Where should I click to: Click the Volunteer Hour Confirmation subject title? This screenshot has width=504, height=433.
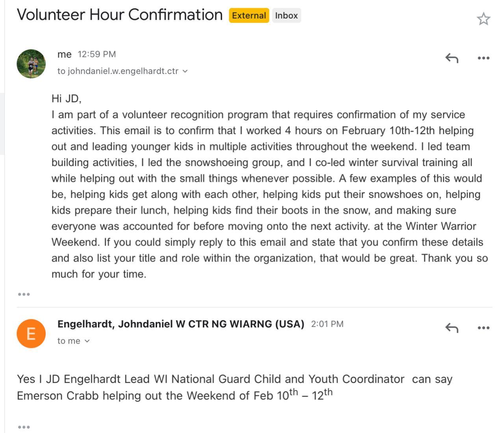120,15
